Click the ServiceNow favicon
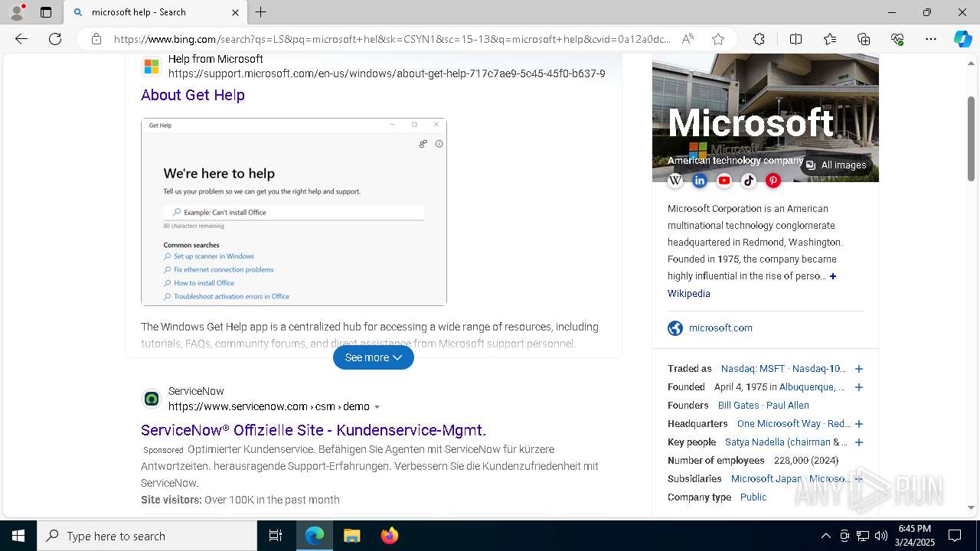The image size is (980, 551). (x=152, y=399)
